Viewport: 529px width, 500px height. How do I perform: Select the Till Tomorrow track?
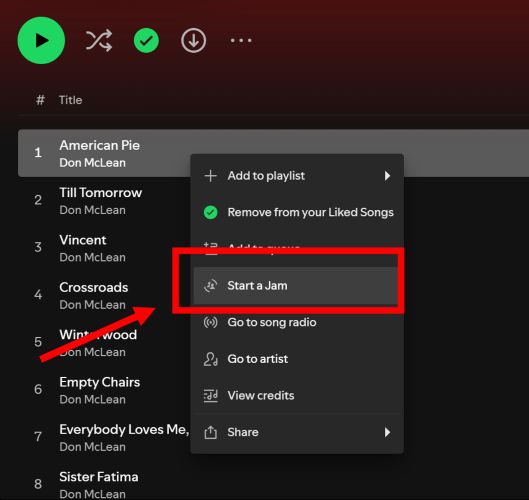pos(101,193)
